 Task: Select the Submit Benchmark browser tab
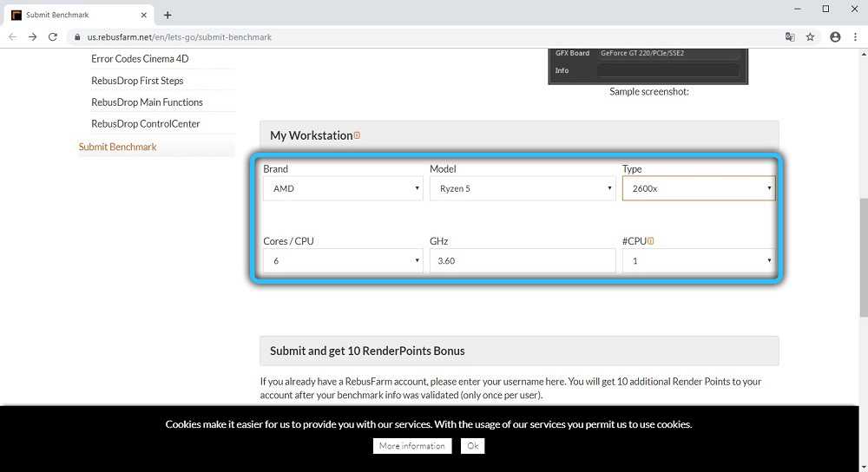tap(79, 15)
